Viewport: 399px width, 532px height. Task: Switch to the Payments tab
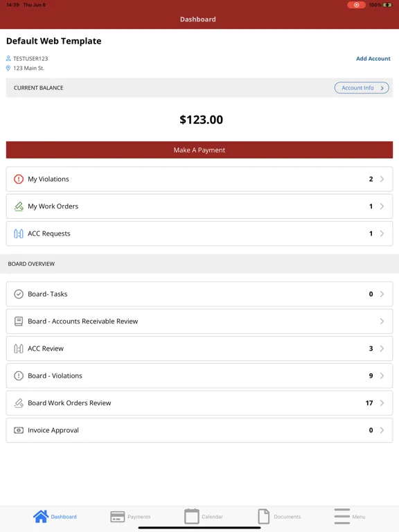tap(130, 516)
